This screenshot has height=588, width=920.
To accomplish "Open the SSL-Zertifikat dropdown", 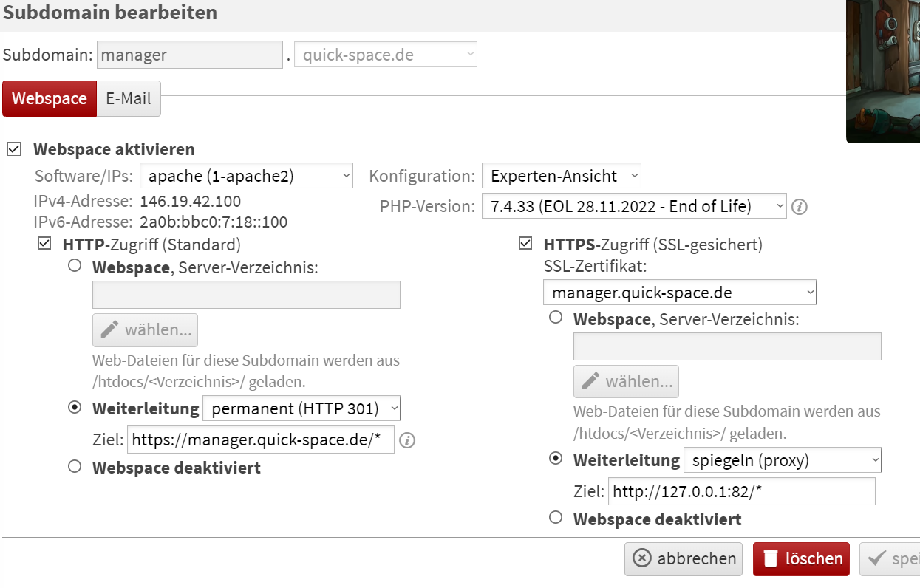I will (x=679, y=293).
